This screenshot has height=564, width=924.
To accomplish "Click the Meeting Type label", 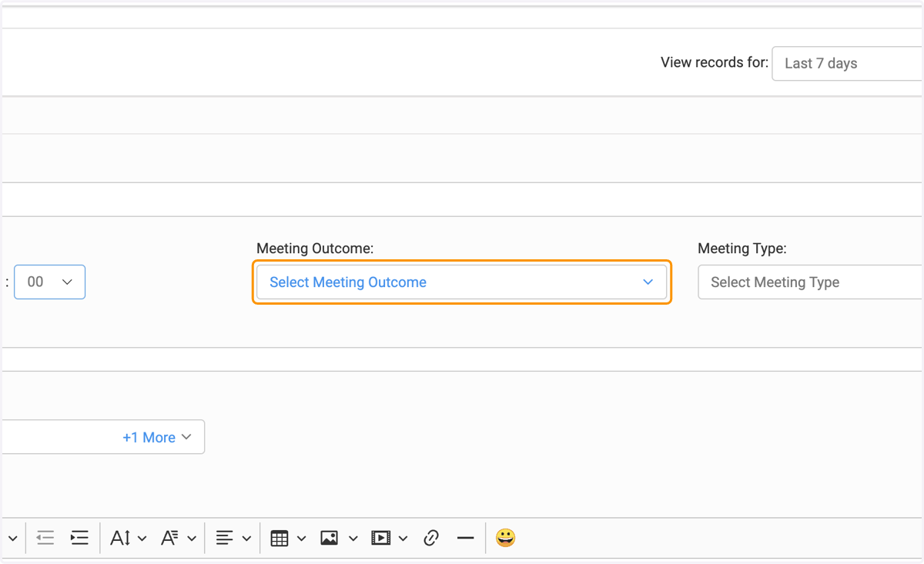I will (742, 249).
